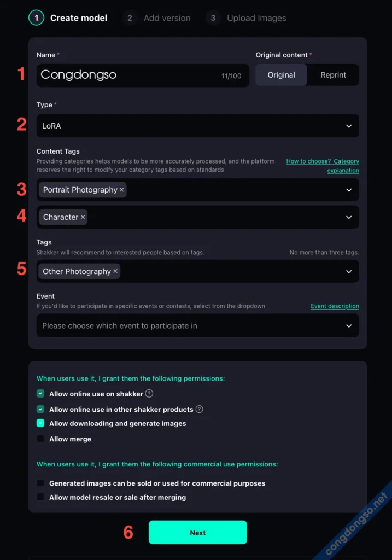Click help icon beside other shakker products
The height and width of the screenshot is (560, 392).
coord(200,409)
